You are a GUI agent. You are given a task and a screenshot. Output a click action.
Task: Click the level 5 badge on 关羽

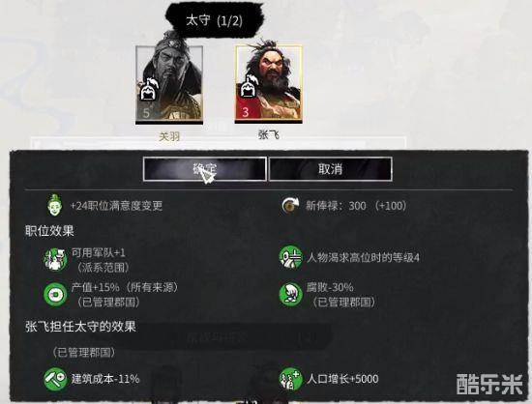click(146, 113)
